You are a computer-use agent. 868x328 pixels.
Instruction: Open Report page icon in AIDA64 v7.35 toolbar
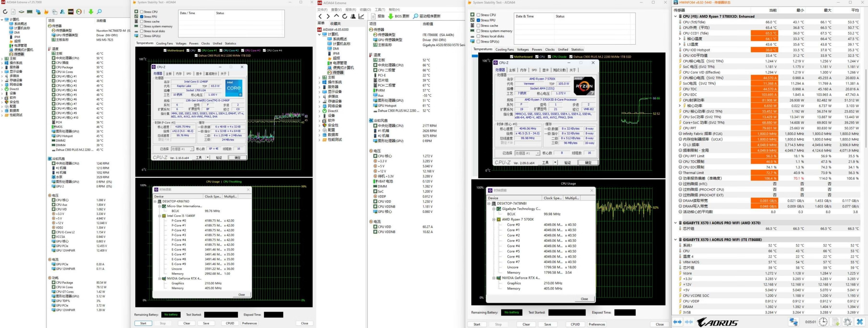(13, 12)
